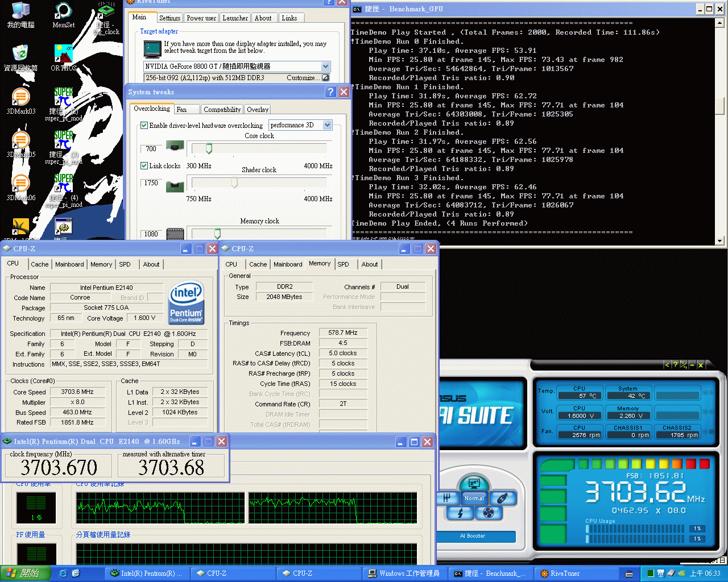Click the FSB:DRAM 4:5 value
The image size is (728, 582).
[x=343, y=343]
